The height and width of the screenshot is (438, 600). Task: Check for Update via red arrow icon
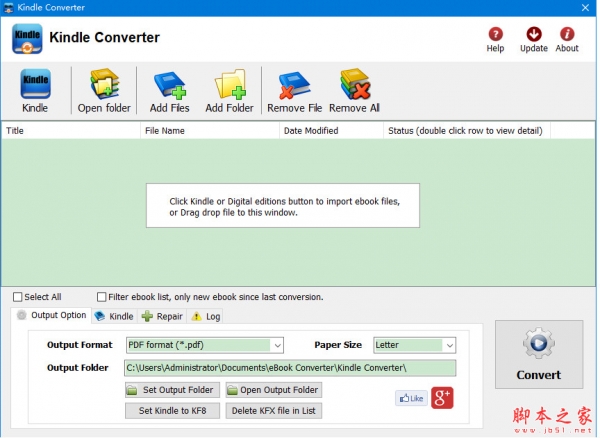pyautogui.click(x=534, y=39)
